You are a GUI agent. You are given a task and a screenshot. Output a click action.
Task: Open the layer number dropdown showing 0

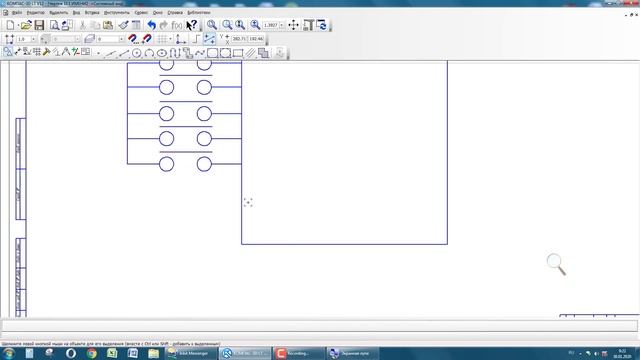click(121, 39)
